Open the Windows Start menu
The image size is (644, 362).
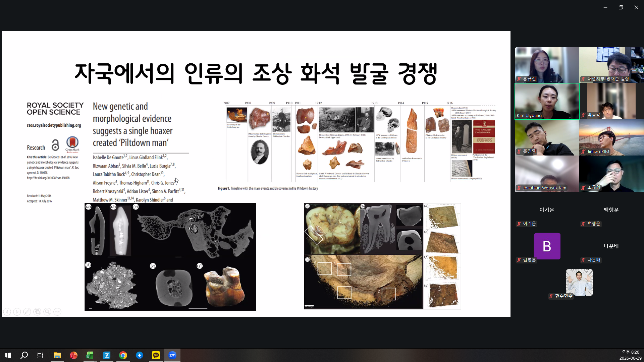[x=8, y=355]
